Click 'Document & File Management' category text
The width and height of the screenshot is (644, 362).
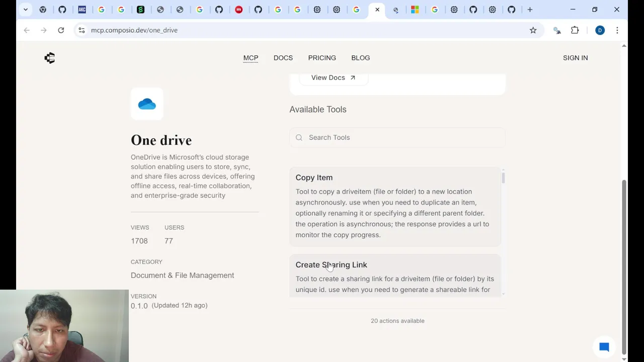183,276
